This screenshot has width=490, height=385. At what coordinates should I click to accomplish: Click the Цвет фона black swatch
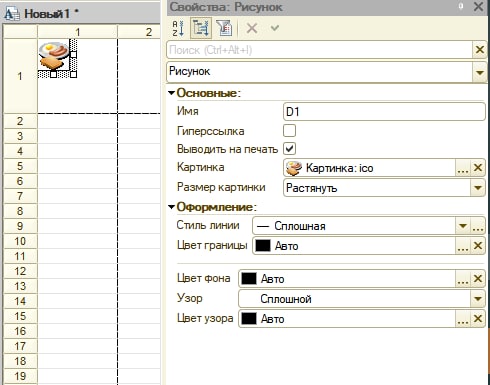pyautogui.click(x=249, y=279)
